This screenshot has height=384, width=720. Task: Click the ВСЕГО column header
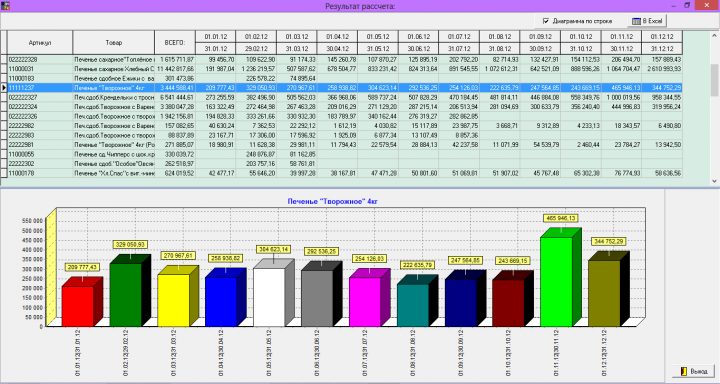point(175,43)
